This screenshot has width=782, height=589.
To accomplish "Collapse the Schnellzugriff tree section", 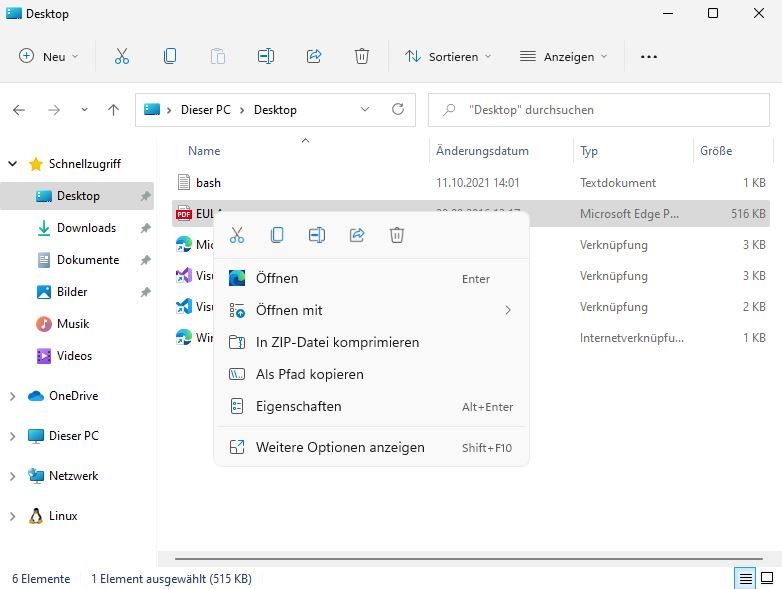I will coord(13,164).
